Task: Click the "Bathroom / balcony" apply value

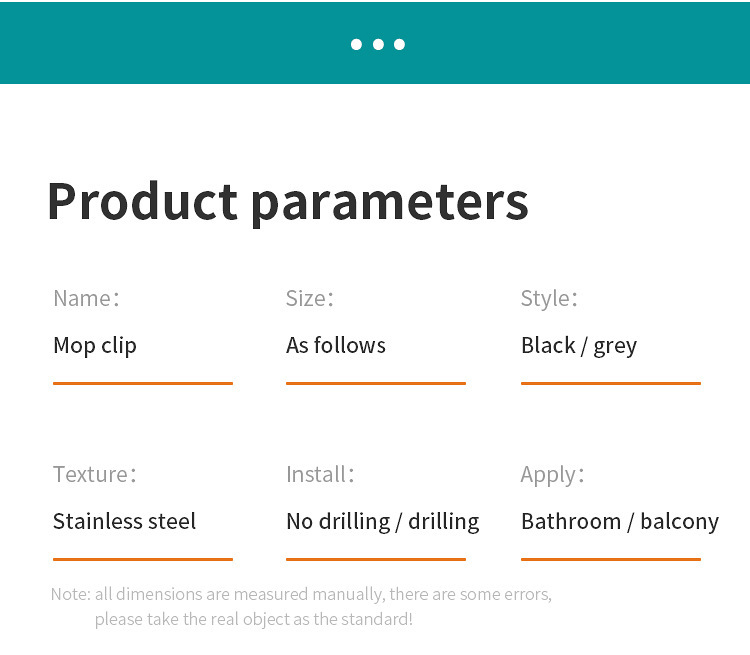Action: [620, 522]
